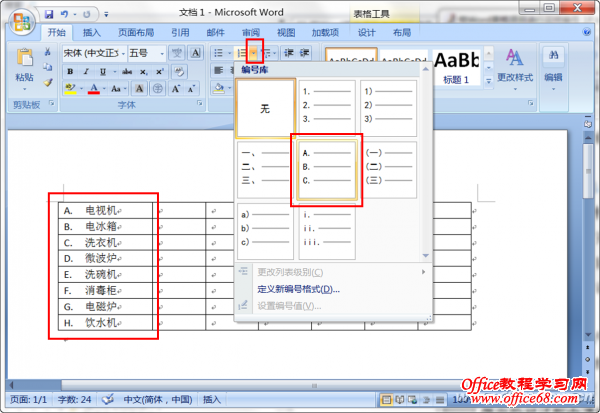Toggle superscript formatting

click(160, 72)
